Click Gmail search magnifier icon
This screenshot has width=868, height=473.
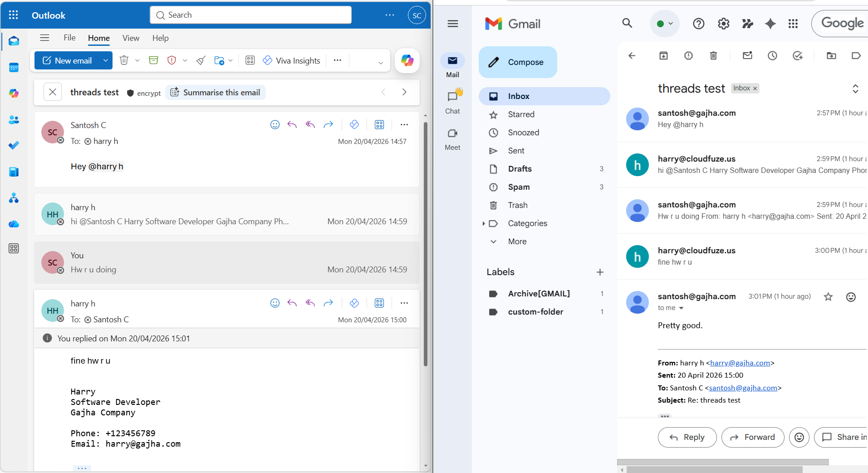pos(627,23)
